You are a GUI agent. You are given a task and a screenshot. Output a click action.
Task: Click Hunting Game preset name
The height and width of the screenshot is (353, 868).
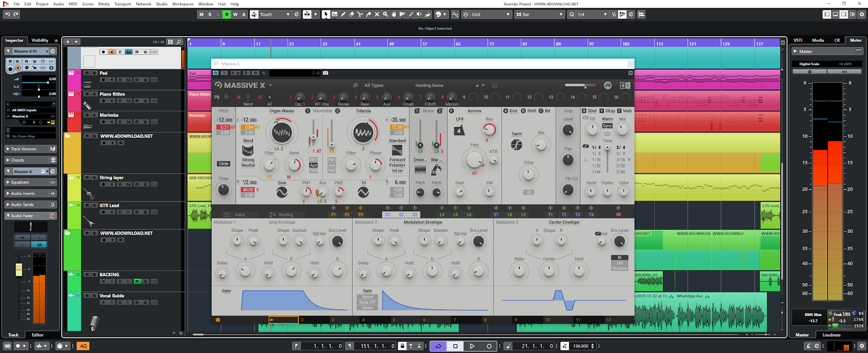tap(429, 85)
